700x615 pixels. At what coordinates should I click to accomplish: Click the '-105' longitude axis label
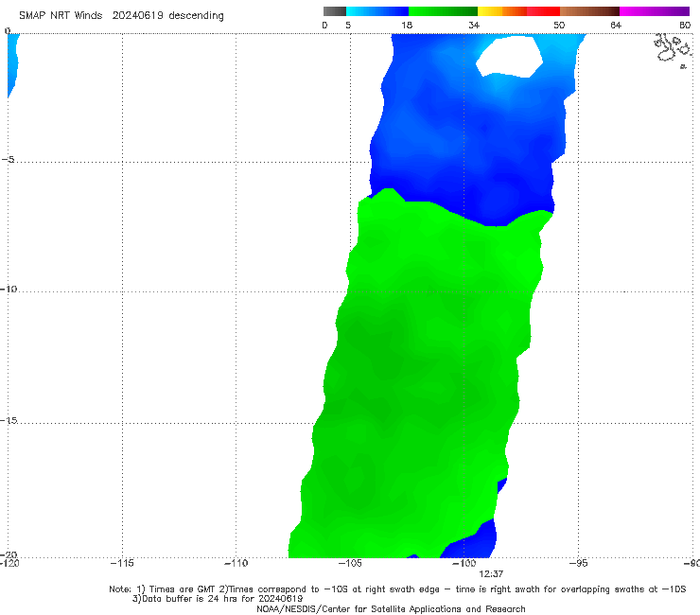tap(350, 563)
